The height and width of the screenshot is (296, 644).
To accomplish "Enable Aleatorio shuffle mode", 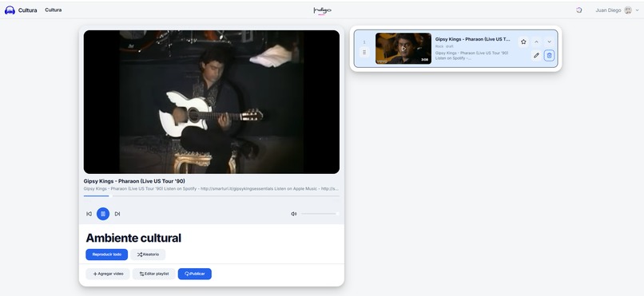I will click(x=148, y=255).
